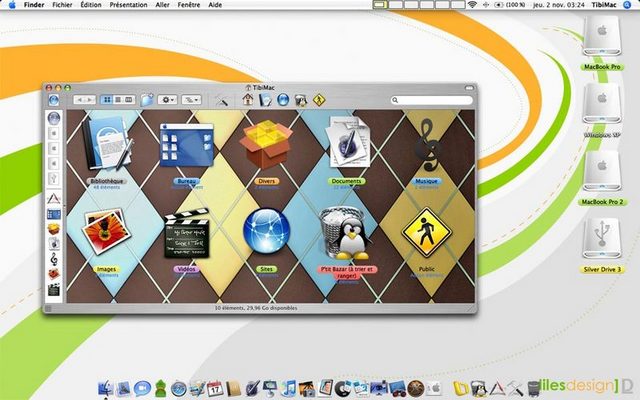The width and height of the screenshot is (640, 400).
Task: Click the battery status in menu bar
Action: [510, 5]
